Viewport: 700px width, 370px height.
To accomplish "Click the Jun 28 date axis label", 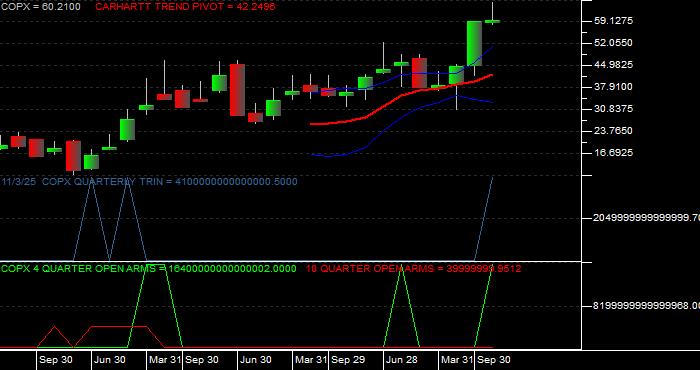I will [402, 360].
